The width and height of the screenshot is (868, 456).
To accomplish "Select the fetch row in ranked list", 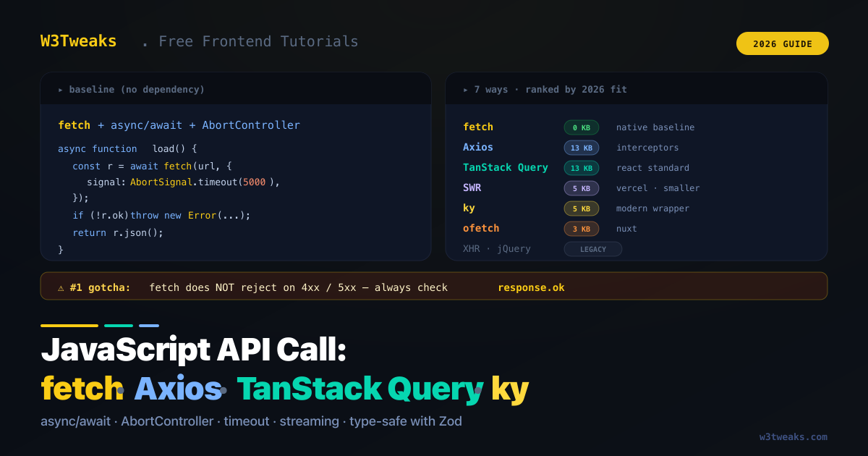I will (x=478, y=127).
